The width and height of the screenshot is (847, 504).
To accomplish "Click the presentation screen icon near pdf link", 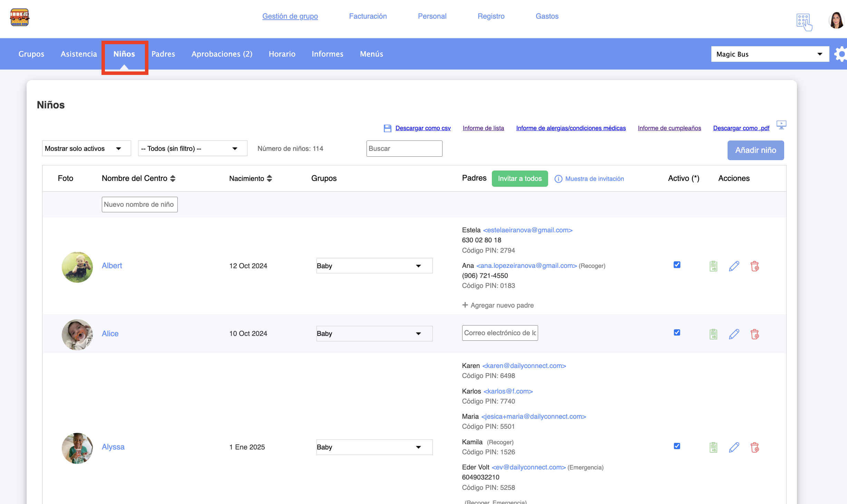I will click(x=781, y=125).
